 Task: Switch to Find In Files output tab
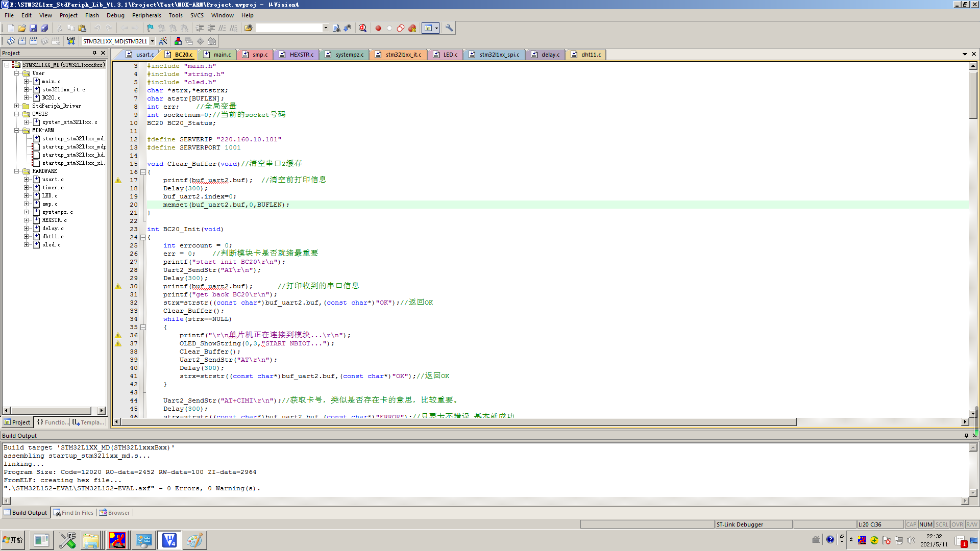(x=73, y=513)
